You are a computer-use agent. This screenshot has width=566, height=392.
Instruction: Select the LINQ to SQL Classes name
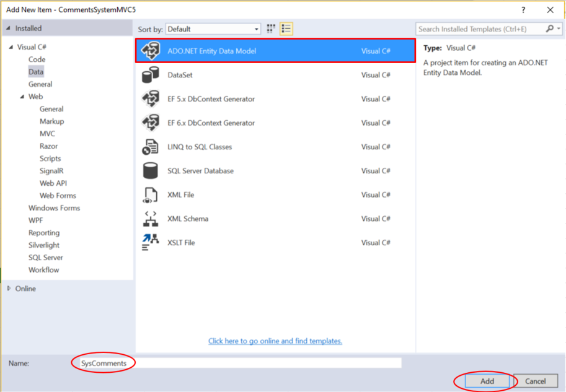point(200,147)
